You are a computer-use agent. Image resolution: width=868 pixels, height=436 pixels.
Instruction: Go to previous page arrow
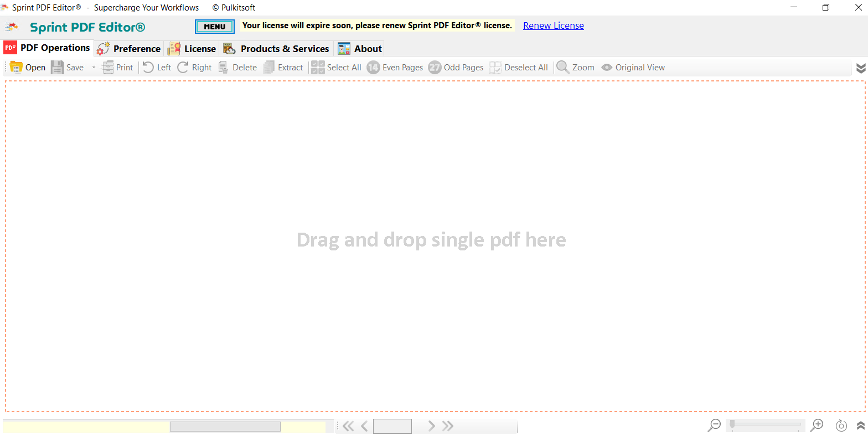(364, 426)
